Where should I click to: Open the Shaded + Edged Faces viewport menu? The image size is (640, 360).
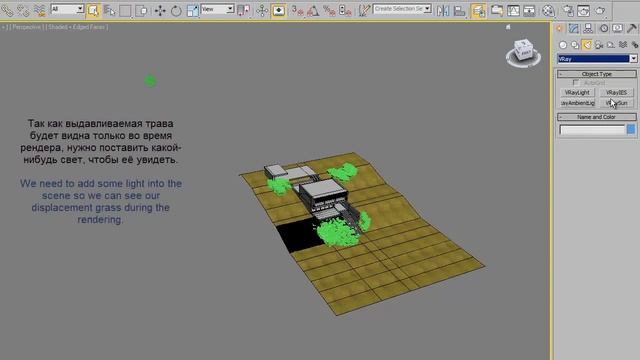(78, 27)
